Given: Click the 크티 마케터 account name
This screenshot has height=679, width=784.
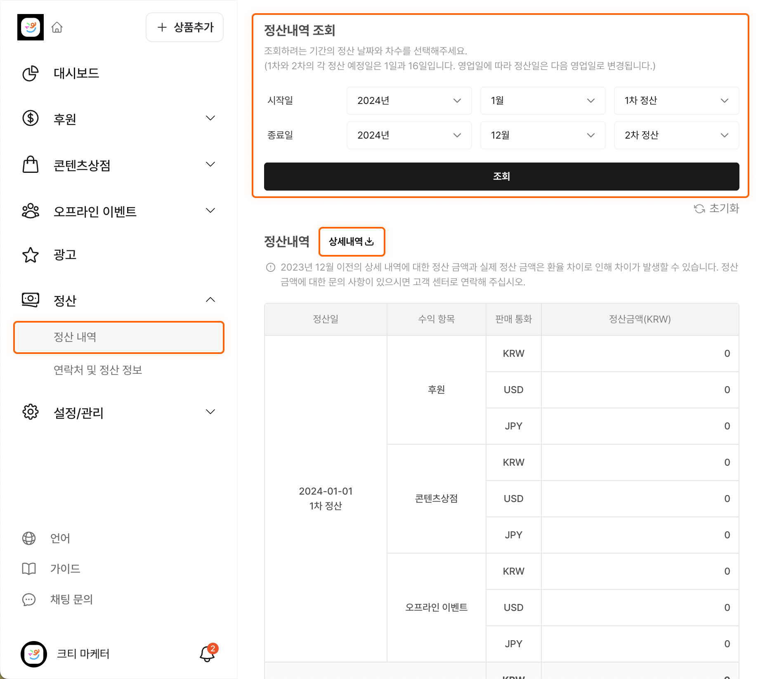Looking at the screenshot, I should (x=83, y=654).
